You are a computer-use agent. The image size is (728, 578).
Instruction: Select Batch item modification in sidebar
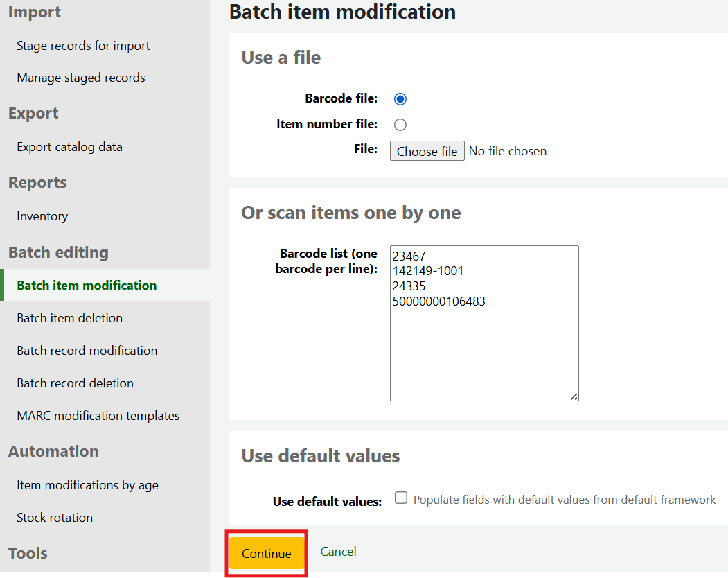(x=87, y=286)
